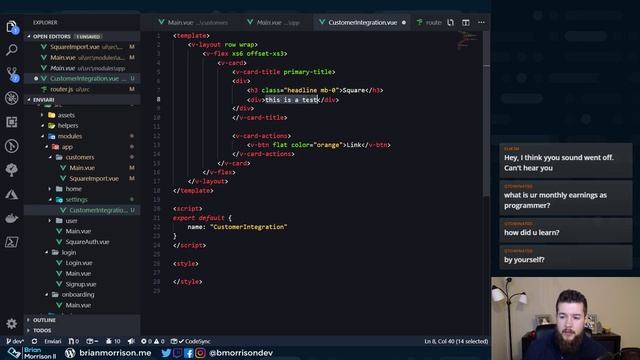This screenshot has width=640, height=360.
Task: Switch to the Main.vue customers tab
Action: 194,22
